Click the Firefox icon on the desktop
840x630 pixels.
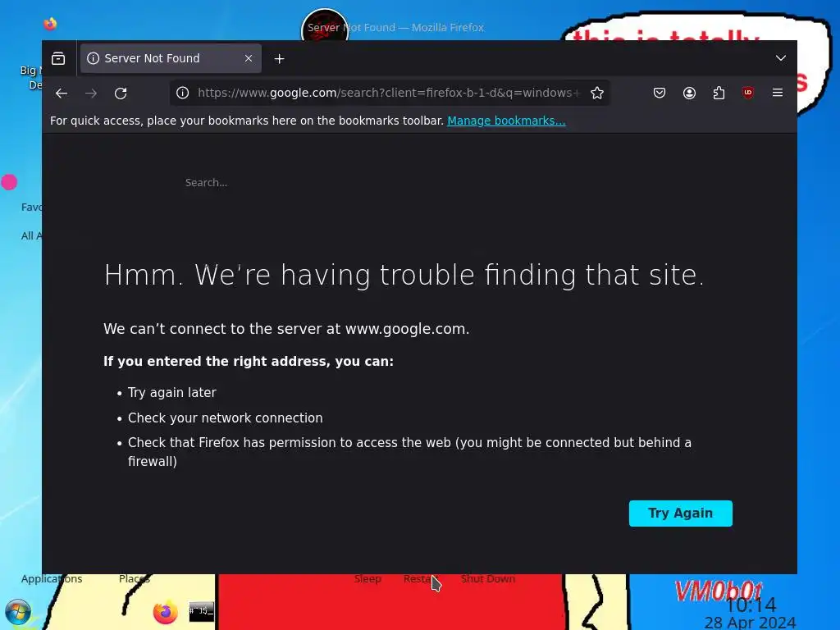pyautogui.click(x=50, y=24)
